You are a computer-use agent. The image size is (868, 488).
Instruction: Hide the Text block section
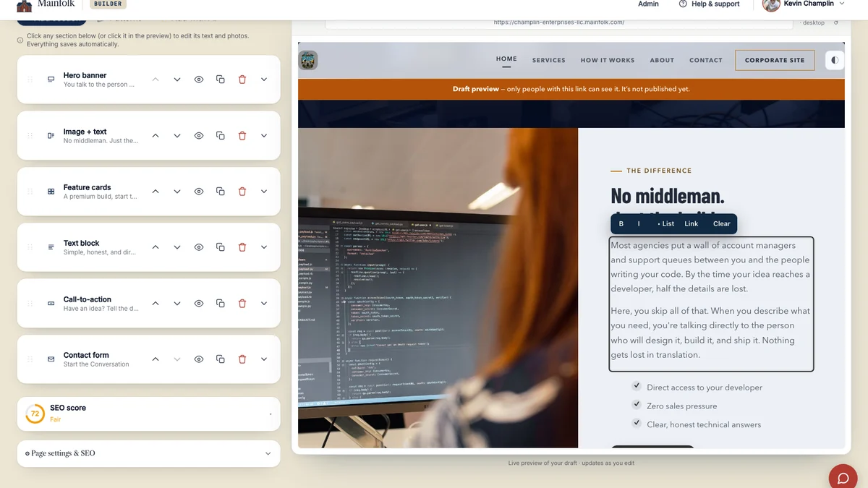(x=199, y=247)
